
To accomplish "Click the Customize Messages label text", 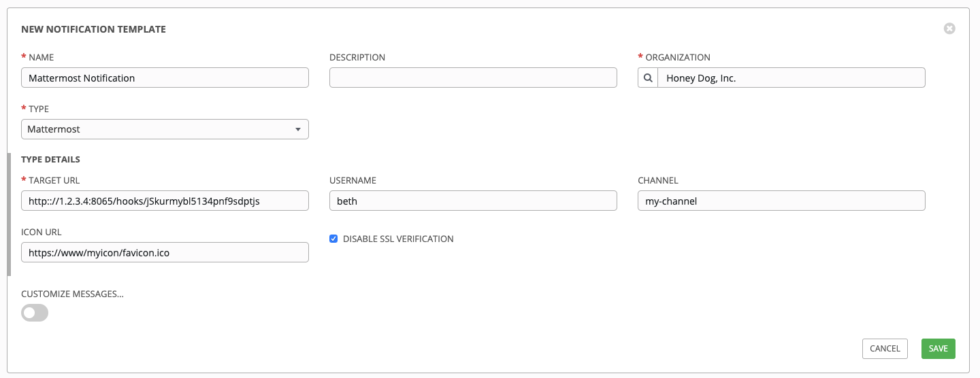I will pos(72,294).
